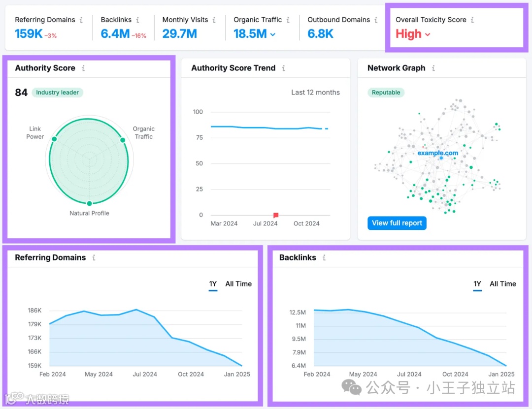Click info icon next to Organic Traffic
This screenshot has width=532, height=409.
pyautogui.click(x=288, y=20)
